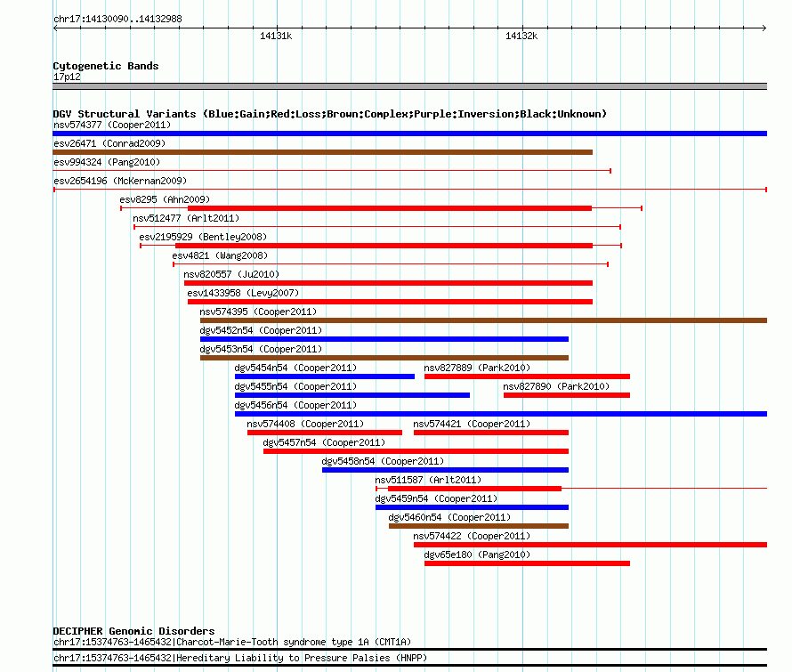
Task: Click the 14131k ruler position label
Action: point(276,36)
